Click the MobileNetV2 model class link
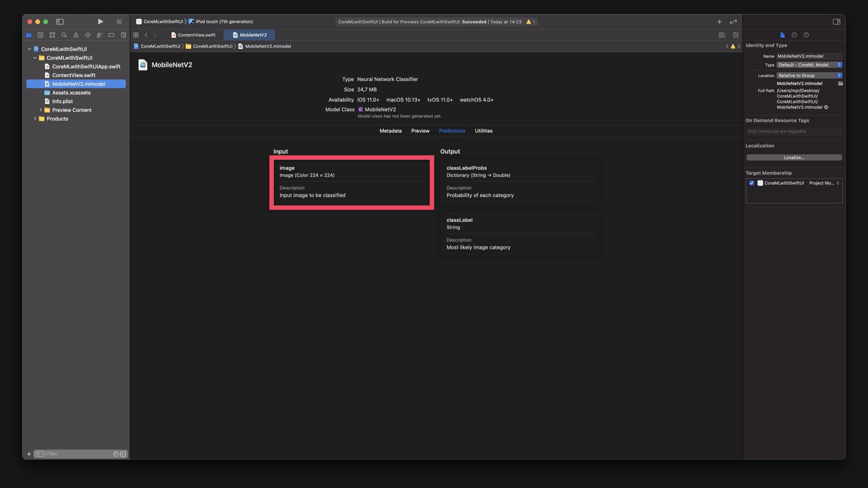This screenshot has width=868, height=488. (x=380, y=109)
